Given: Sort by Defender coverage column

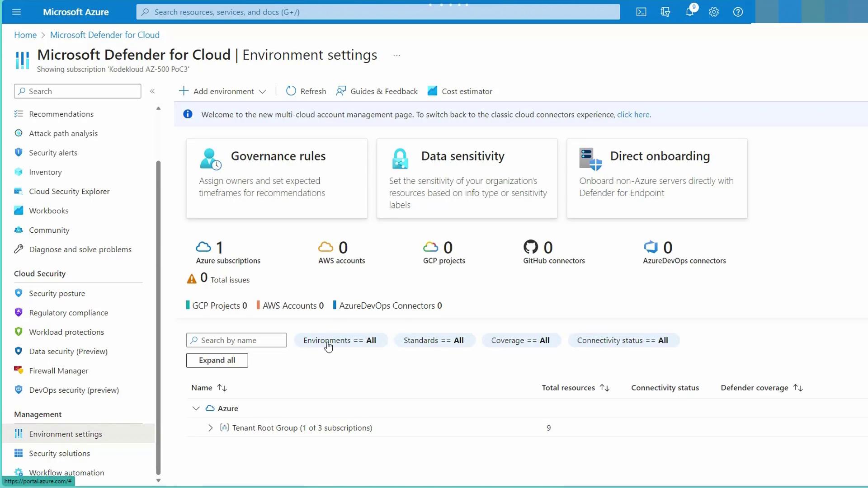Looking at the screenshot, I should point(798,388).
